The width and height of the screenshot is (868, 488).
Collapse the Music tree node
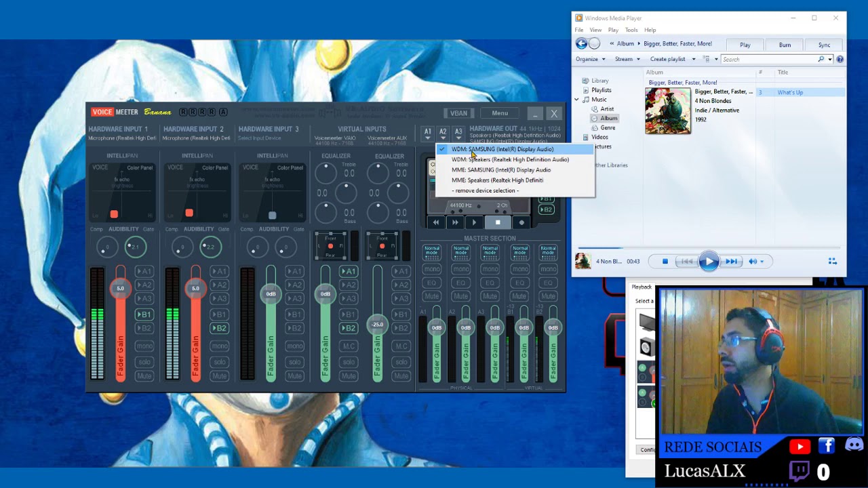coord(576,100)
